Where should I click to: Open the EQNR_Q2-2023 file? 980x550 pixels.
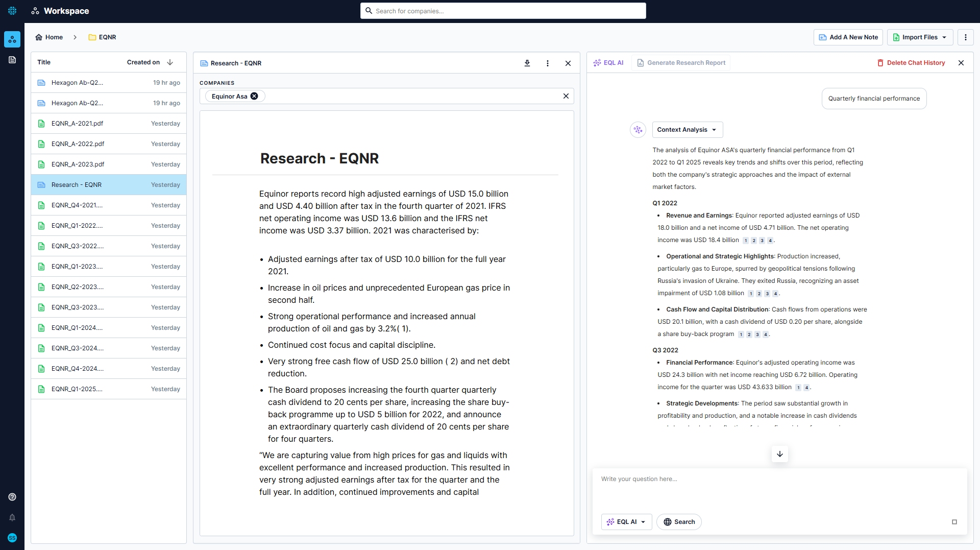point(109,287)
